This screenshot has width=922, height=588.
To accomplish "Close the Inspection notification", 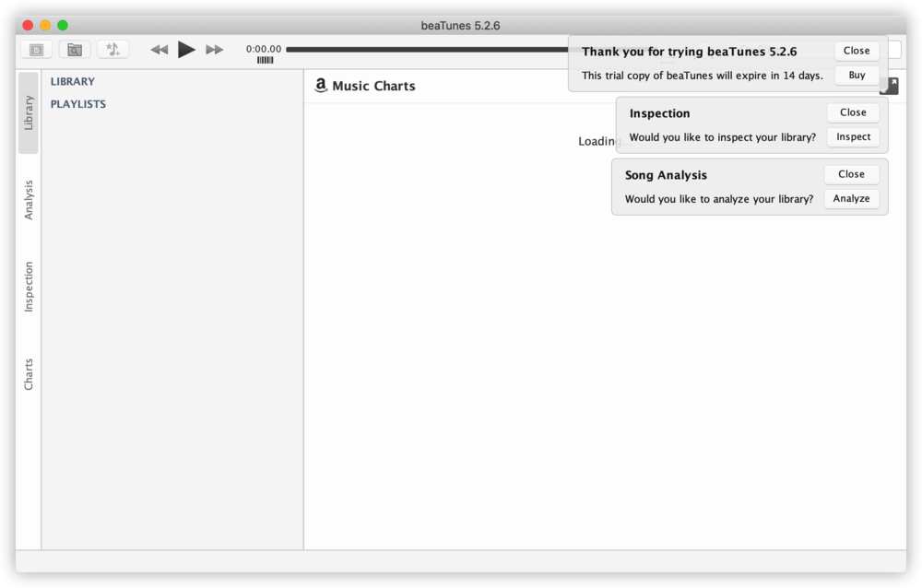I will [x=853, y=112].
